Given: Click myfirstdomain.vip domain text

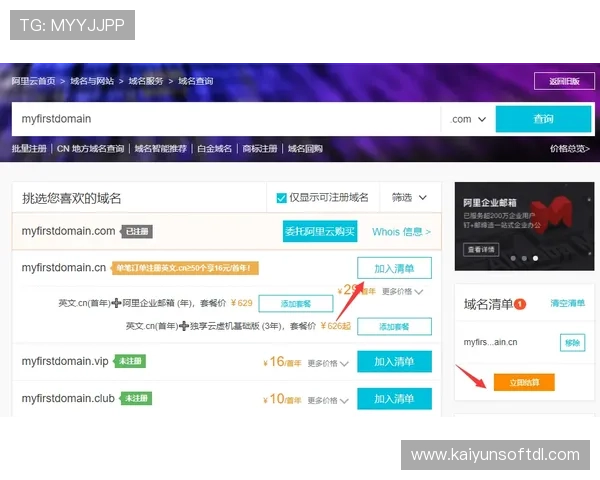Looking at the screenshot, I should click(x=65, y=361).
